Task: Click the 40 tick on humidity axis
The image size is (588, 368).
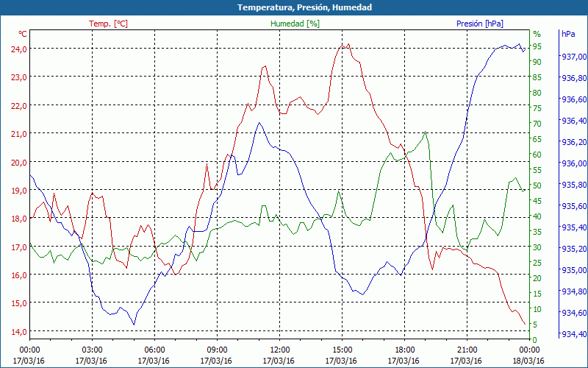Action: [537, 216]
